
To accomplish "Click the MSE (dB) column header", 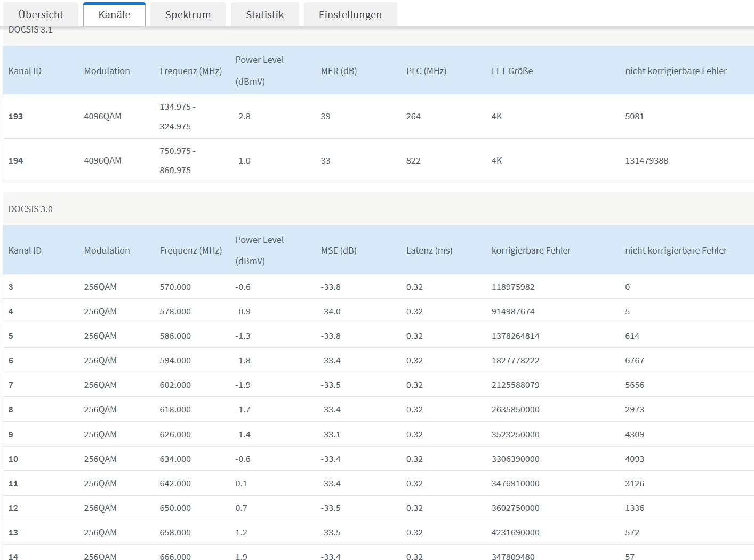I will 339,250.
